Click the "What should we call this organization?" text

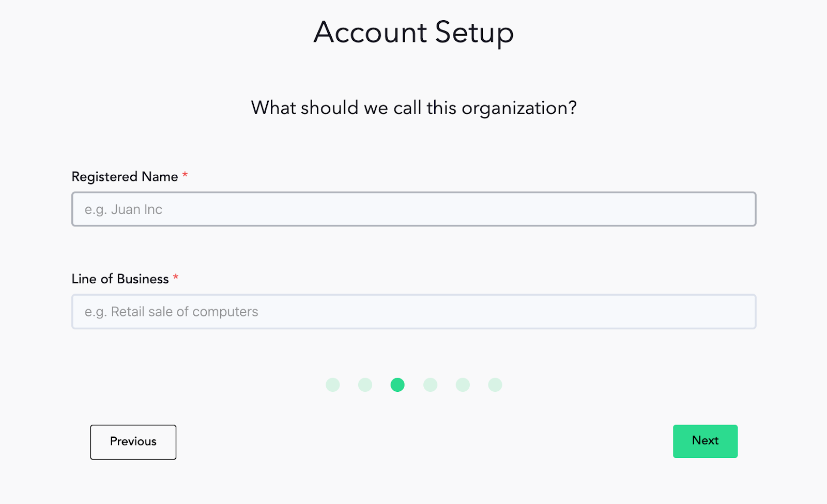tap(413, 108)
